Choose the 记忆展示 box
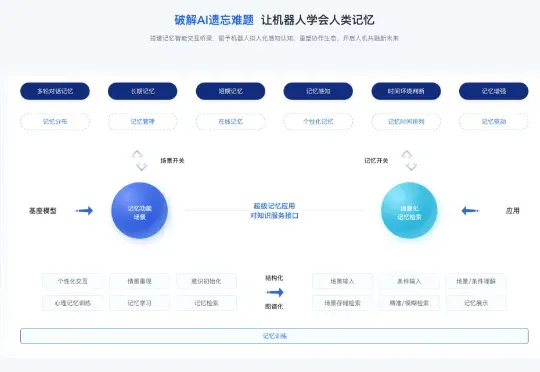 tap(476, 303)
